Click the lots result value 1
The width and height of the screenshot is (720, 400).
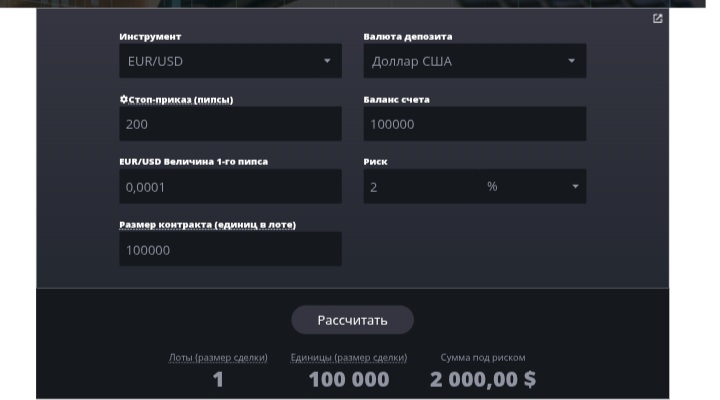(218, 380)
